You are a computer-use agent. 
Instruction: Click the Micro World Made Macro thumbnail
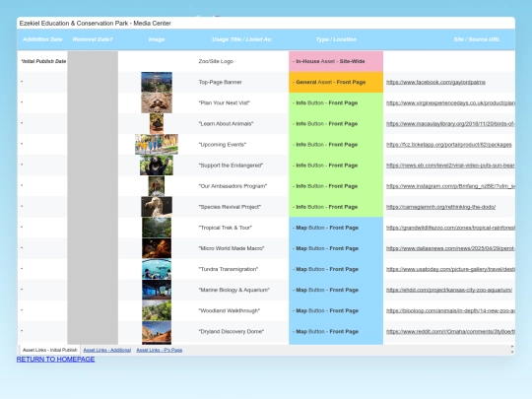coord(157,248)
